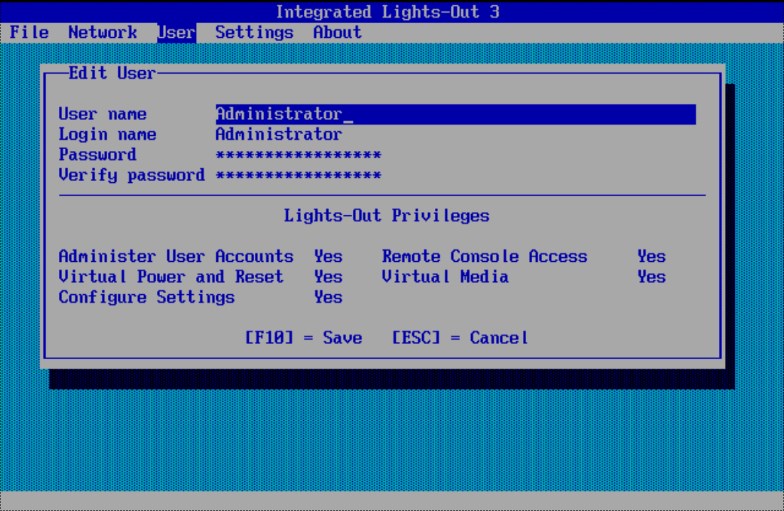
Task: Open the File menu
Action: [x=29, y=32]
